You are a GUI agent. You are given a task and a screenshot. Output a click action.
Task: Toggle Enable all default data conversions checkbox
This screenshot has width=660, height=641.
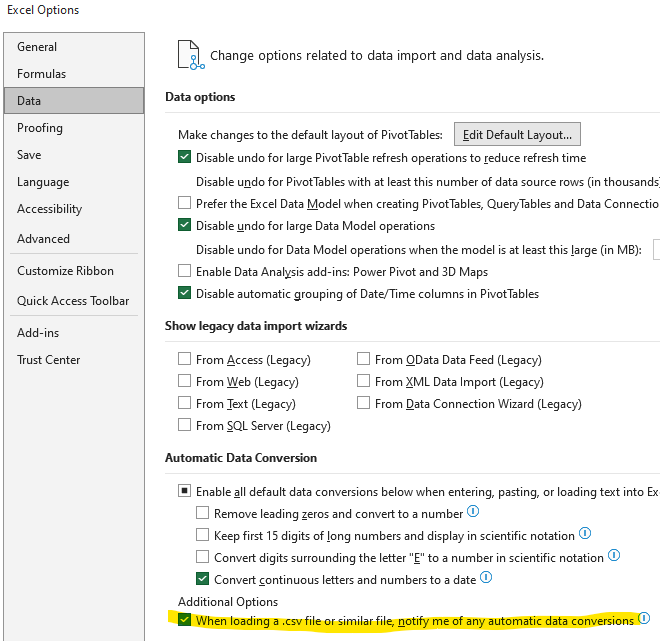(184, 491)
